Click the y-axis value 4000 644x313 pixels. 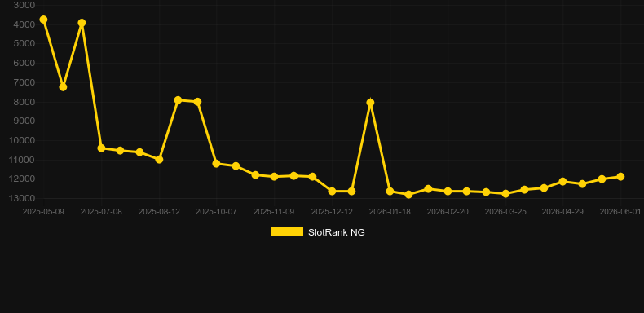pos(24,24)
